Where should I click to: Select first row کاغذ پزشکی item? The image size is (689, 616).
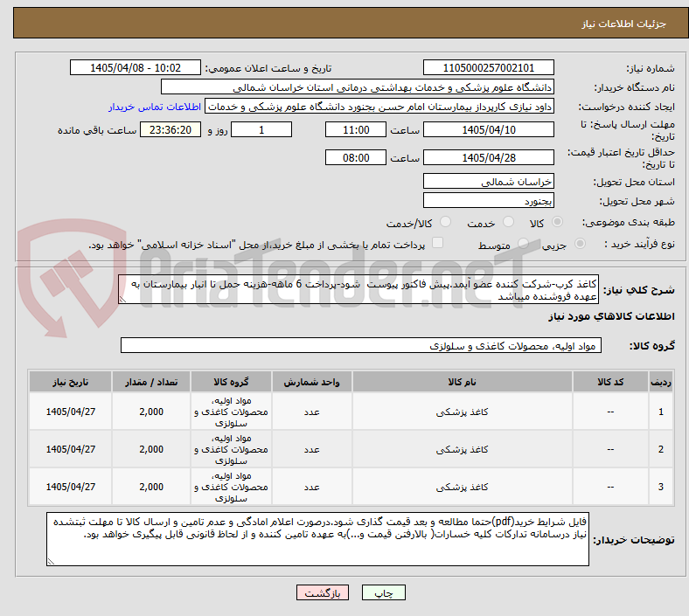tap(463, 412)
